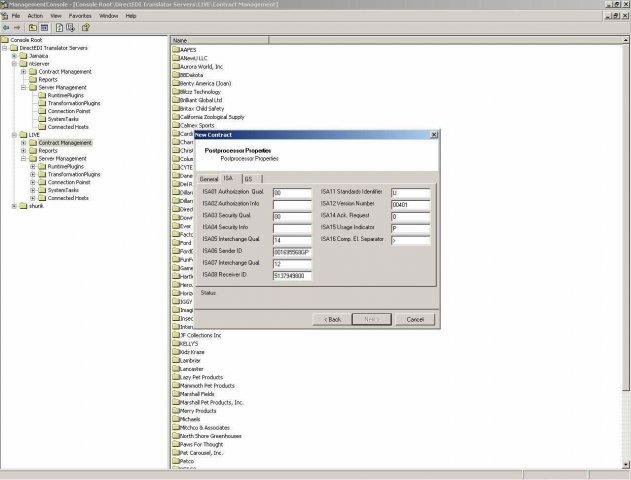Click the ISA12 Version Number field
Viewport: 631px width, 480px height.
click(410, 205)
